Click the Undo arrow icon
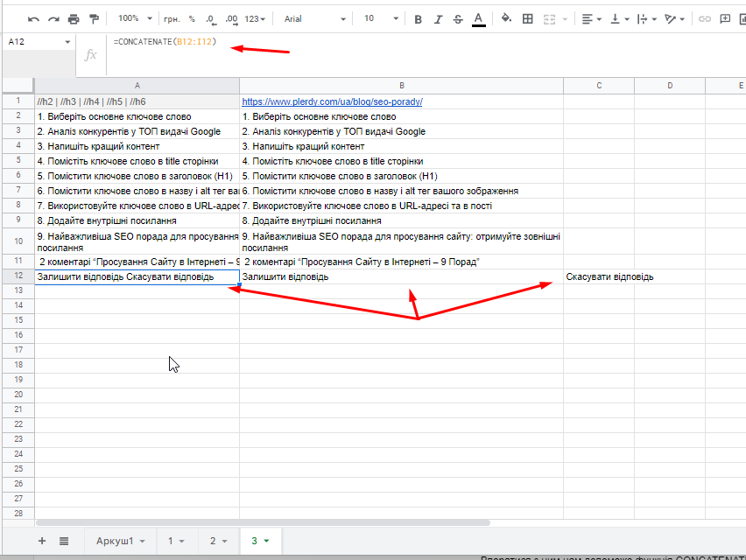Viewport: 746px width, 560px height. [x=34, y=18]
